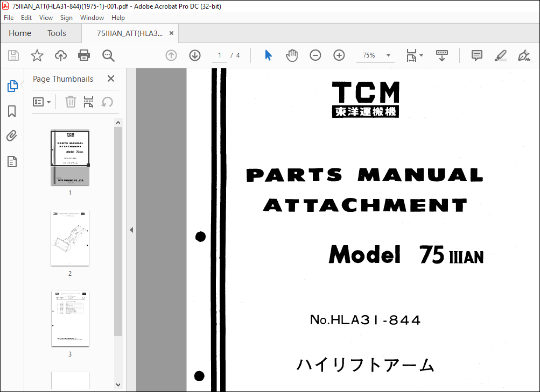Open thumbnails options dropdown menu
The width and height of the screenshot is (540, 392).
coord(41,102)
